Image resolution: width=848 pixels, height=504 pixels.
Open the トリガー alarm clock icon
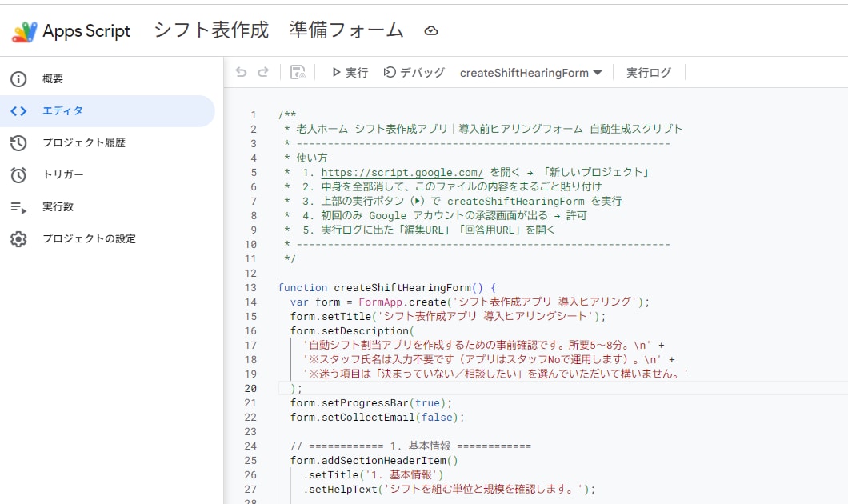click(18, 174)
